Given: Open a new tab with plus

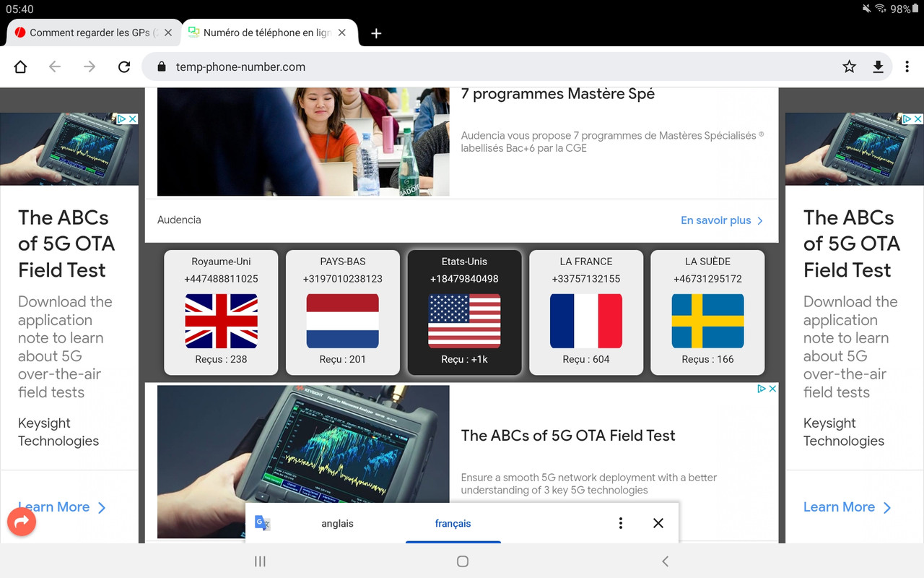Looking at the screenshot, I should coord(376,33).
